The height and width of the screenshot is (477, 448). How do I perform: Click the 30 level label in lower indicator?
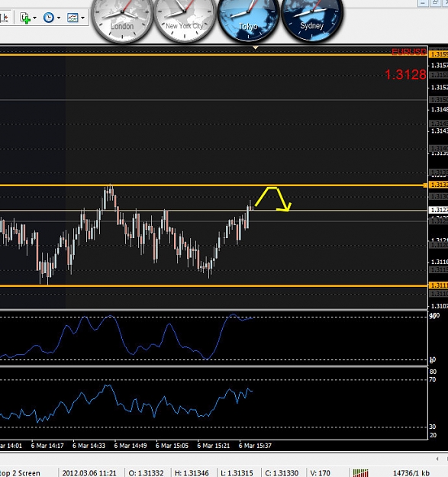[x=433, y=427]
